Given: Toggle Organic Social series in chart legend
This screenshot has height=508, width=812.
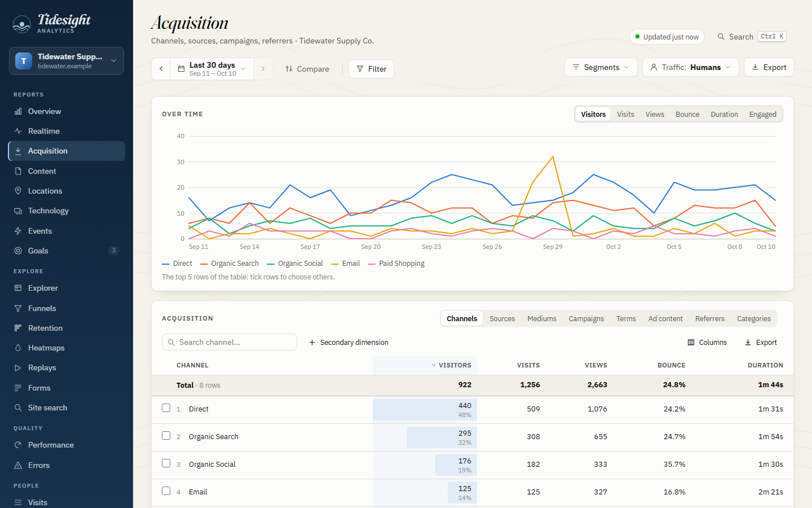Looking at the screenshot, I should pos(295,264).
